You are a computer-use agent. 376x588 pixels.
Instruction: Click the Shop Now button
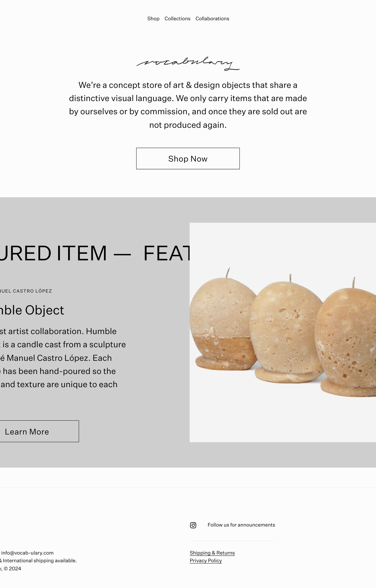pyautogui.click(x=188, y=159)
